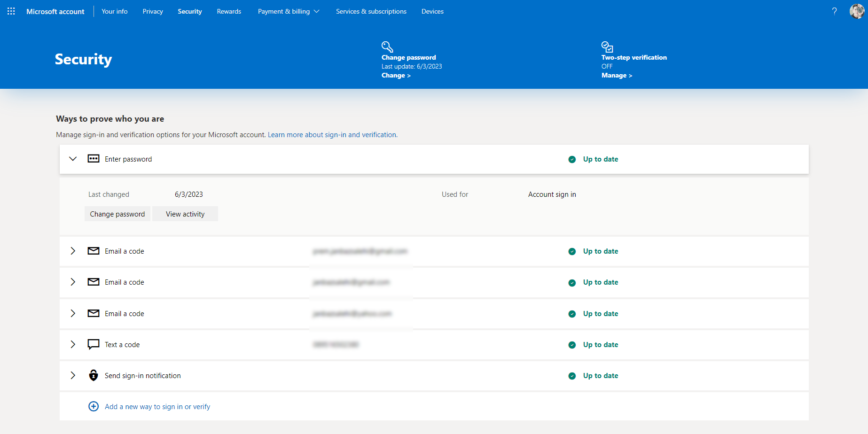Expand the Email a code row next to the longer Gmail-style address

73,251
